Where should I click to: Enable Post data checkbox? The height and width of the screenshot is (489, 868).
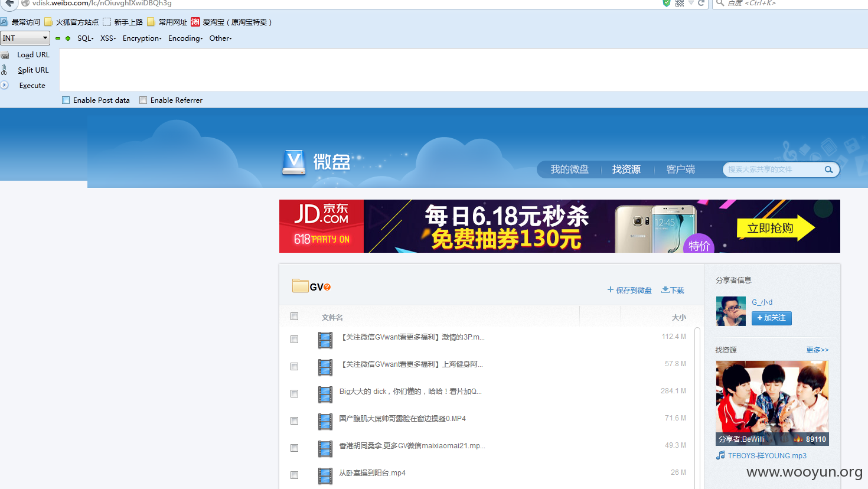pyautogui.click(x=66, y=100)
